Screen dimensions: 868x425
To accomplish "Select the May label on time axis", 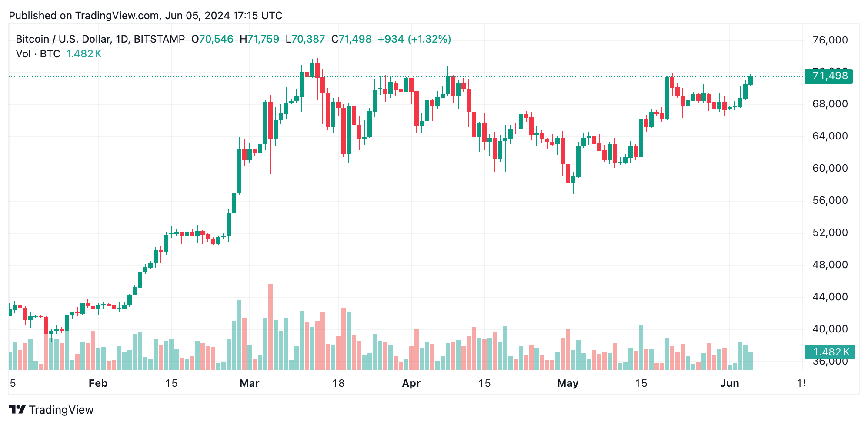I will [568, 383].
